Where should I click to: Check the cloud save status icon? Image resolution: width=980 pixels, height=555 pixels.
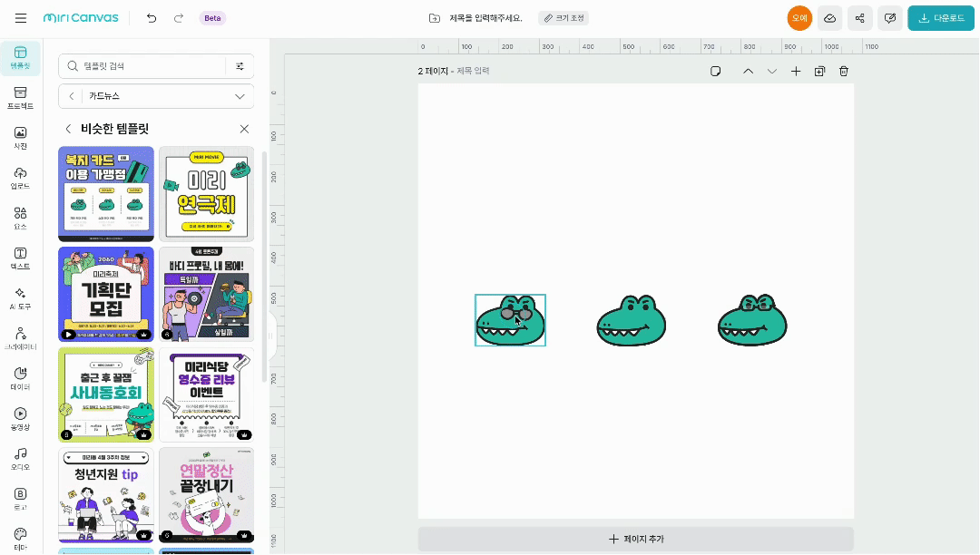(x=829, y=18)
